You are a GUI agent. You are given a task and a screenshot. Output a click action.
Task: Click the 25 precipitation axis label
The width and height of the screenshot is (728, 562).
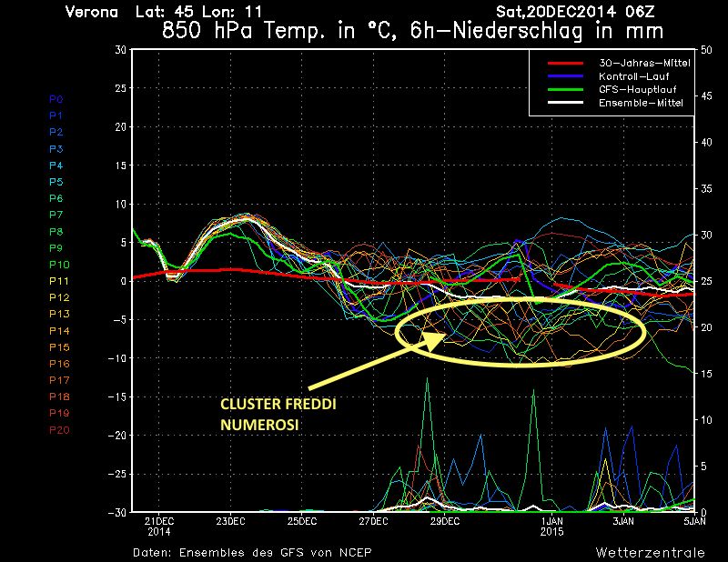(x=706, y=281)
